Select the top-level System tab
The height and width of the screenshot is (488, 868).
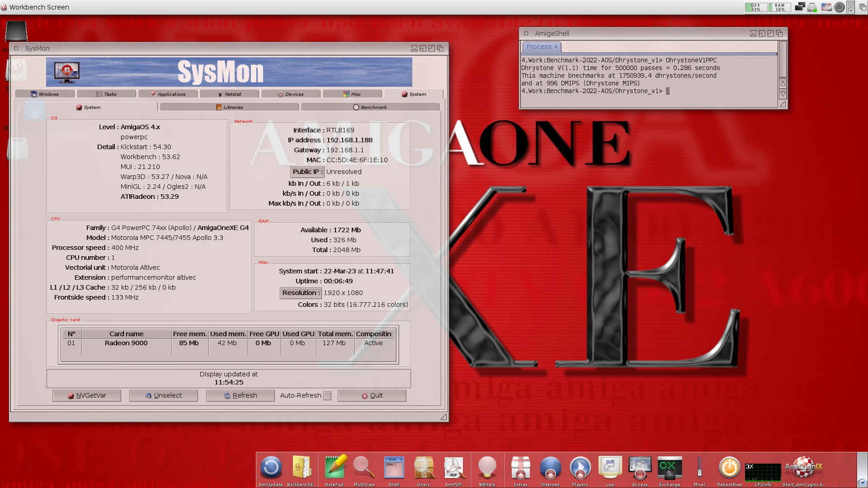coord(414,94)
